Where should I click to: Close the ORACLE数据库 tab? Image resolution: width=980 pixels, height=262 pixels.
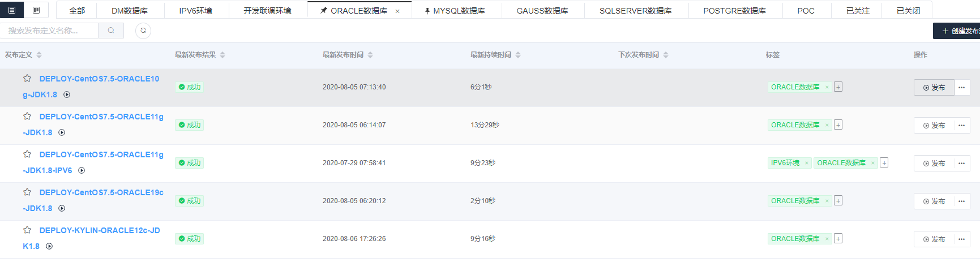click(397, 11)
